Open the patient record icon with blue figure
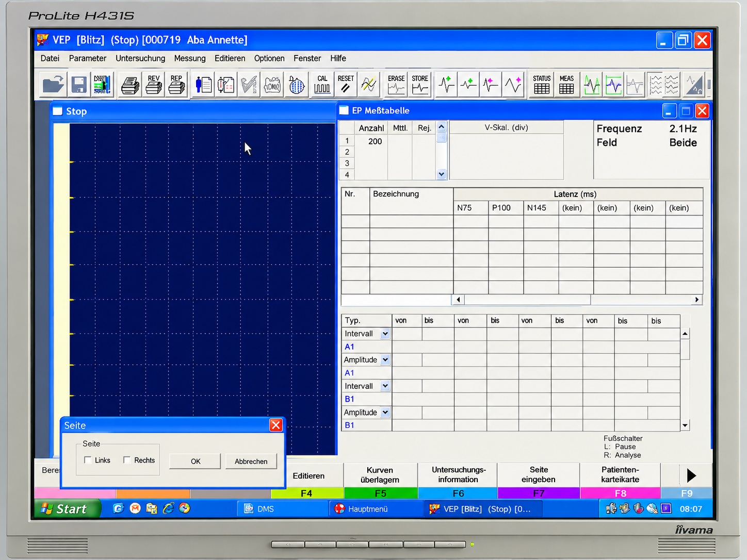 click(203, 84)
